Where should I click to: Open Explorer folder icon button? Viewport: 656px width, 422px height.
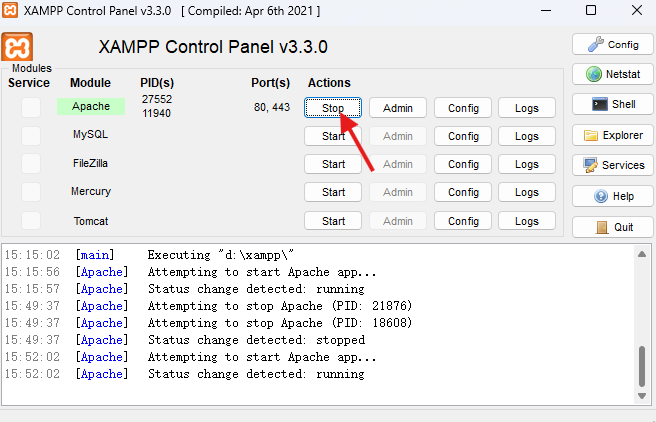[612, 136]
